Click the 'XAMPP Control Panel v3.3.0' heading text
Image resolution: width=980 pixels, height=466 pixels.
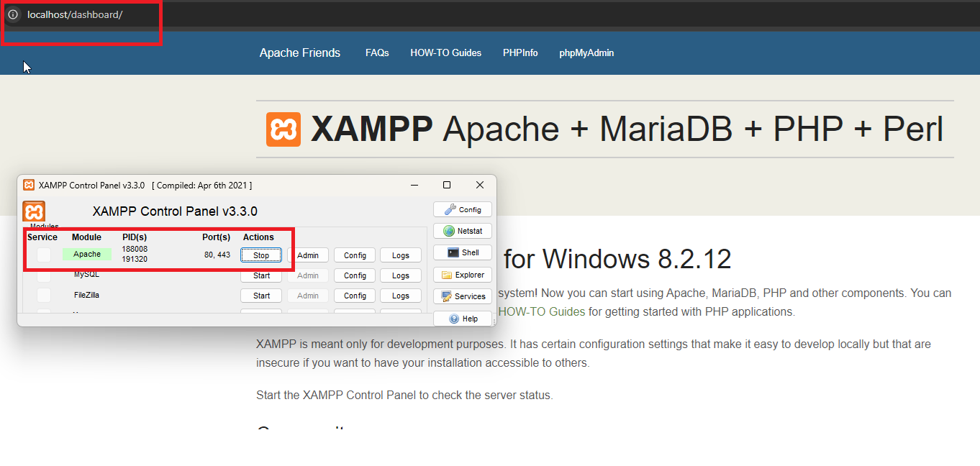pyautogui.click(x=175, y=211)
